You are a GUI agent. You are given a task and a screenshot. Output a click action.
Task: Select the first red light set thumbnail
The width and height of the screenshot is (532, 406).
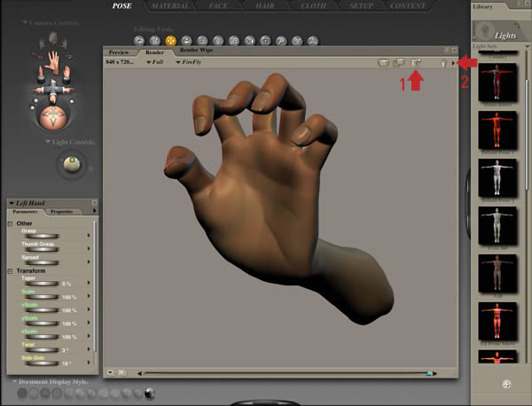[497, 82]
